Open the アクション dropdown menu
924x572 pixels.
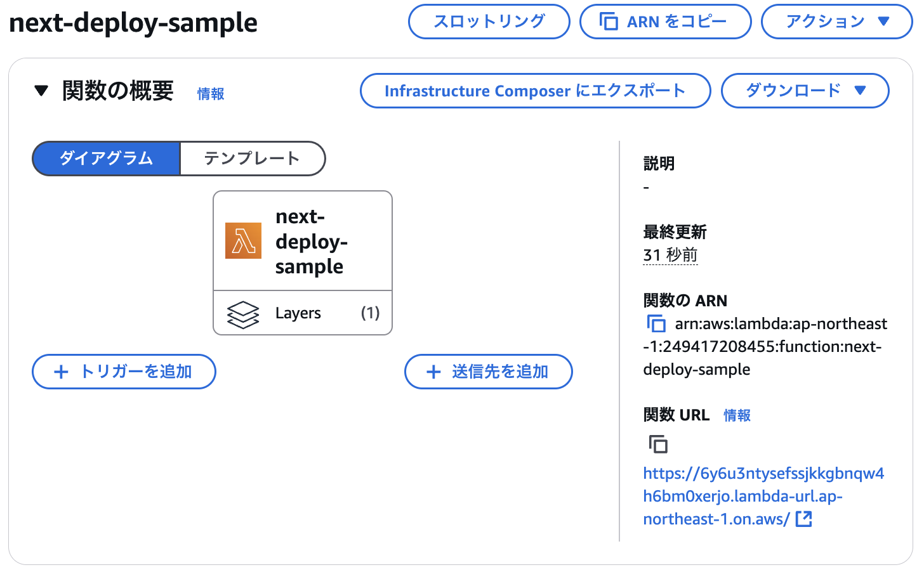coord(836,22)
